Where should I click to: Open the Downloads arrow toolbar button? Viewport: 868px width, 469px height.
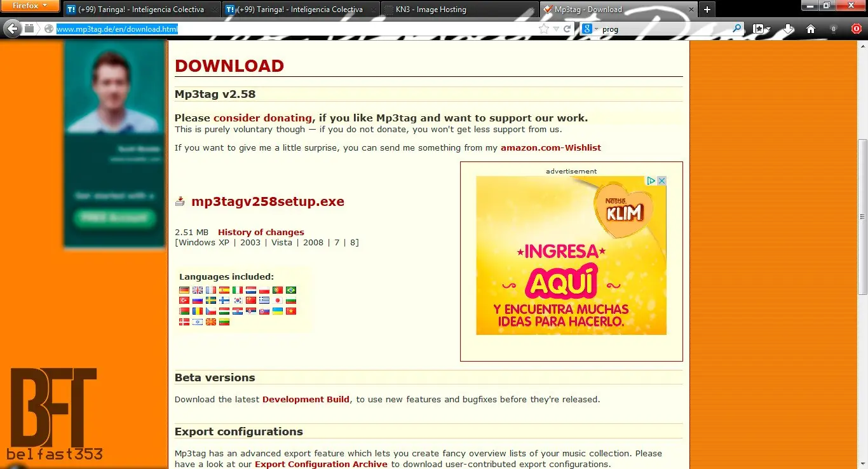coord(789,29)
